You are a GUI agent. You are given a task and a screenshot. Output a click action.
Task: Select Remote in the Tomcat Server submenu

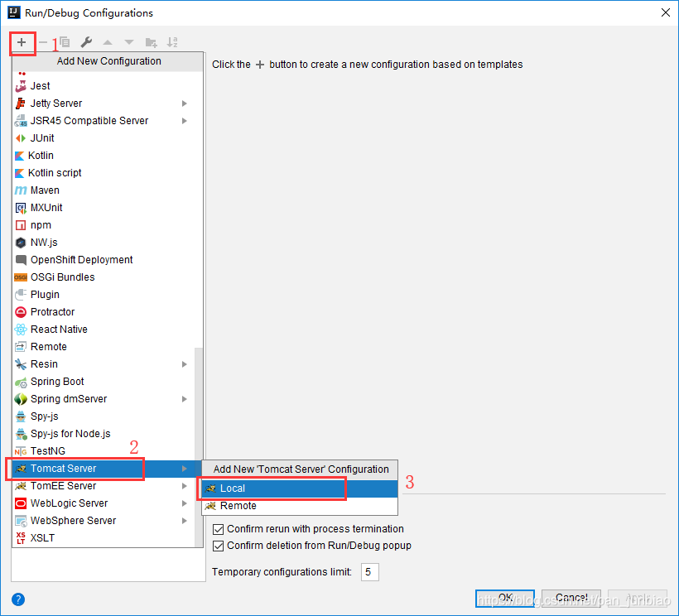300,506
